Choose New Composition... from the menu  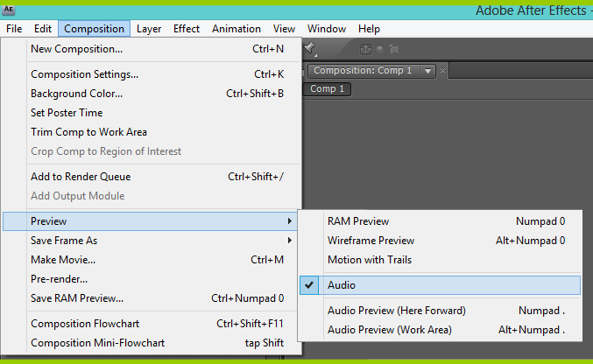[152, 49]
